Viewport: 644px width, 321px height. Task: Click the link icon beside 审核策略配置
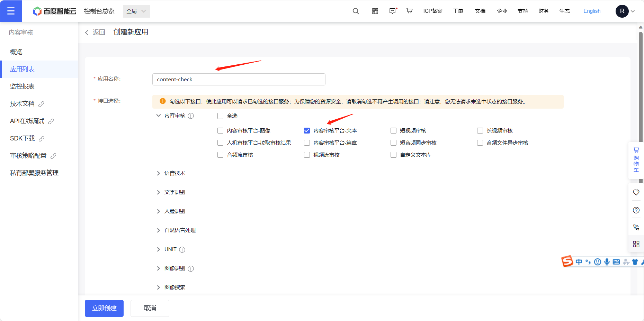(53, 156)
